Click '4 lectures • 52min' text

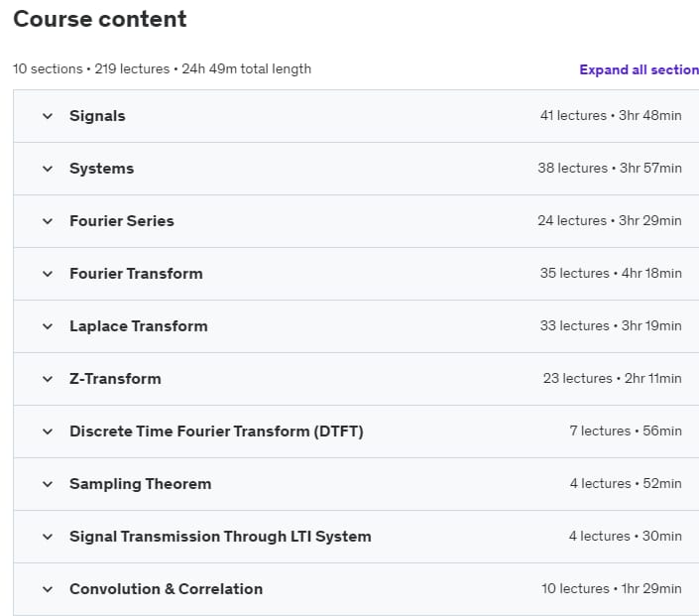[626, 483]
